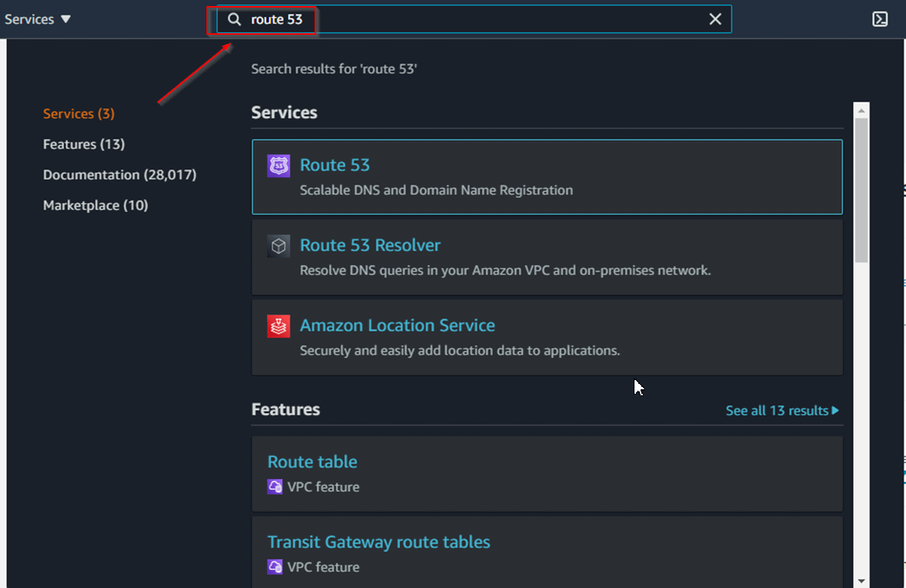Open the Services menu

tap(27, 19)
